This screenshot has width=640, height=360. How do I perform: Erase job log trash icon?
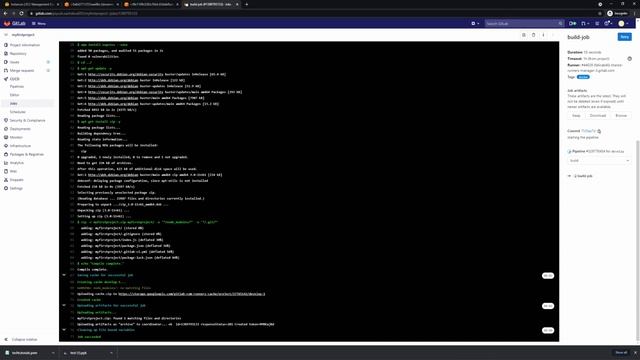click(533, 35)
